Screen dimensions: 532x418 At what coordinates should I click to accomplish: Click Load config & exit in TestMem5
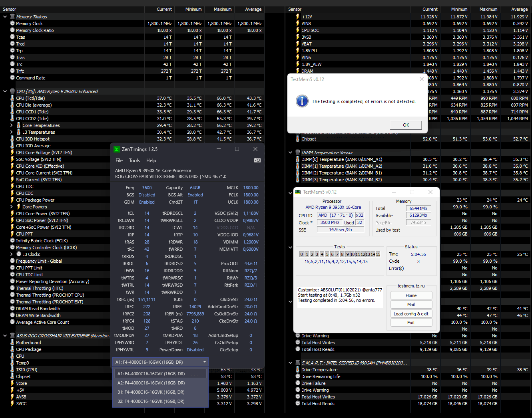pos(411,314)
